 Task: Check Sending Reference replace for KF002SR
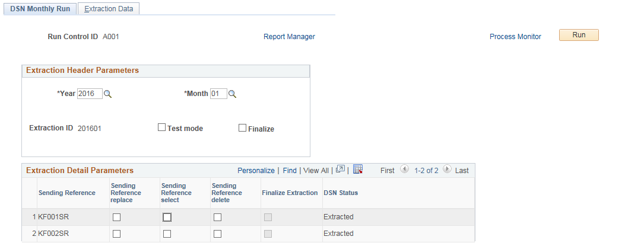[117, 234]
